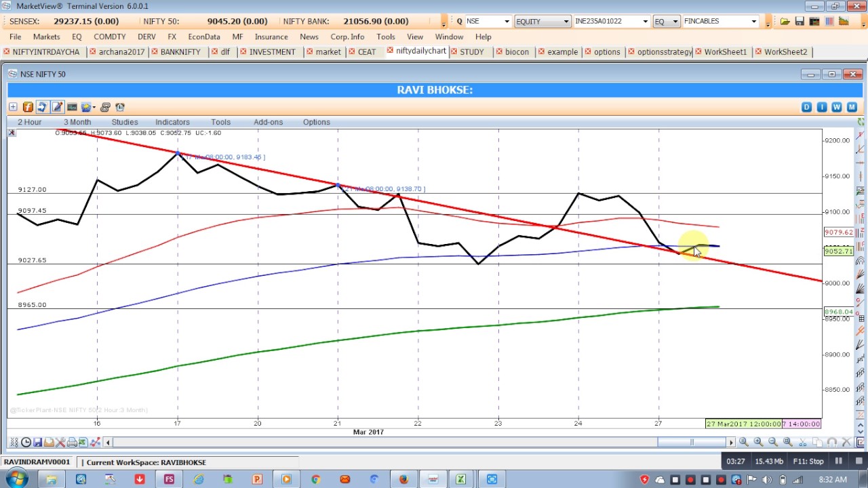Open the EconData menu
The image size is (868, 488).
[204, 37]
